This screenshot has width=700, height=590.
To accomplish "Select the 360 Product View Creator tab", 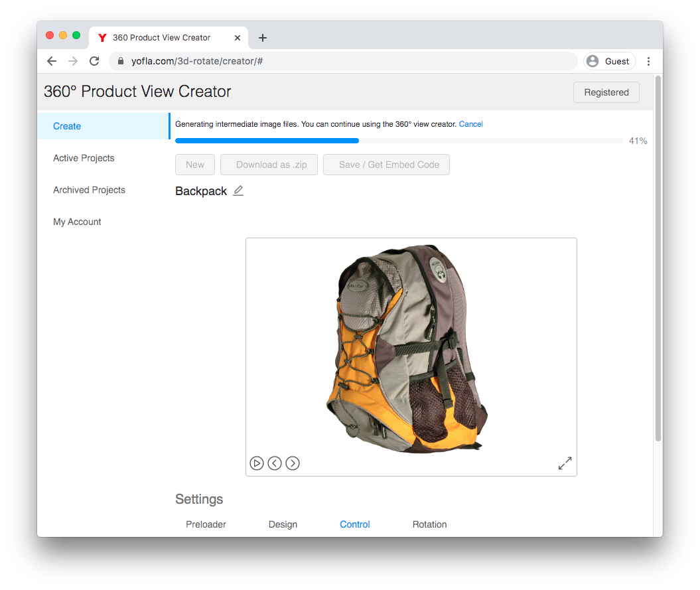I will click(169, 38).
